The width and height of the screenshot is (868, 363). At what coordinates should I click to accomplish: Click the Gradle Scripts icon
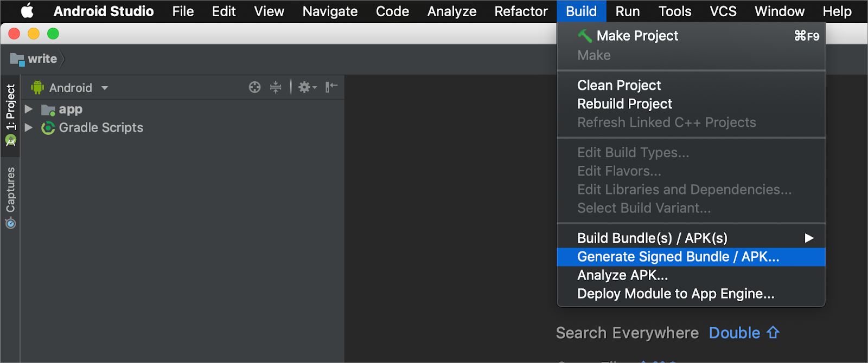coord(48,128)
